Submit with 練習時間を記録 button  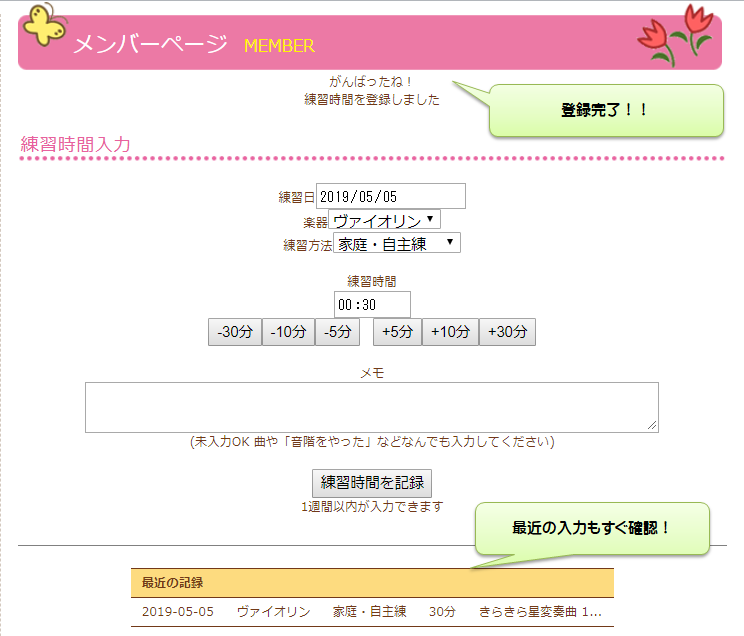372,482
